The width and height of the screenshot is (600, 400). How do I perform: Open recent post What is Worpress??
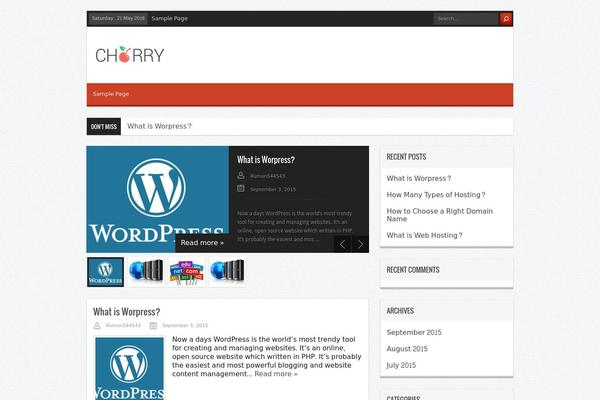tap(419, 178)
